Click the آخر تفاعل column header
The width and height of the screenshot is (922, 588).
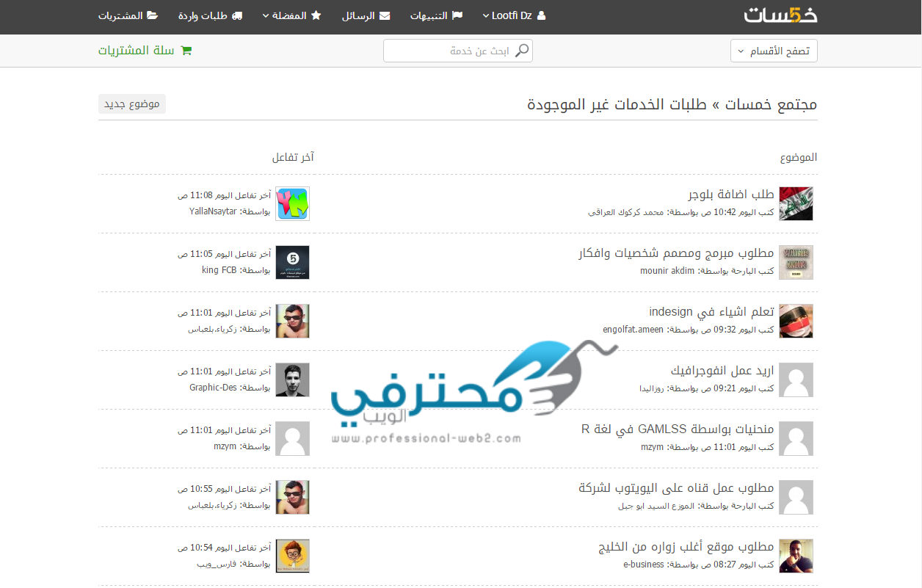coord(293,157)
